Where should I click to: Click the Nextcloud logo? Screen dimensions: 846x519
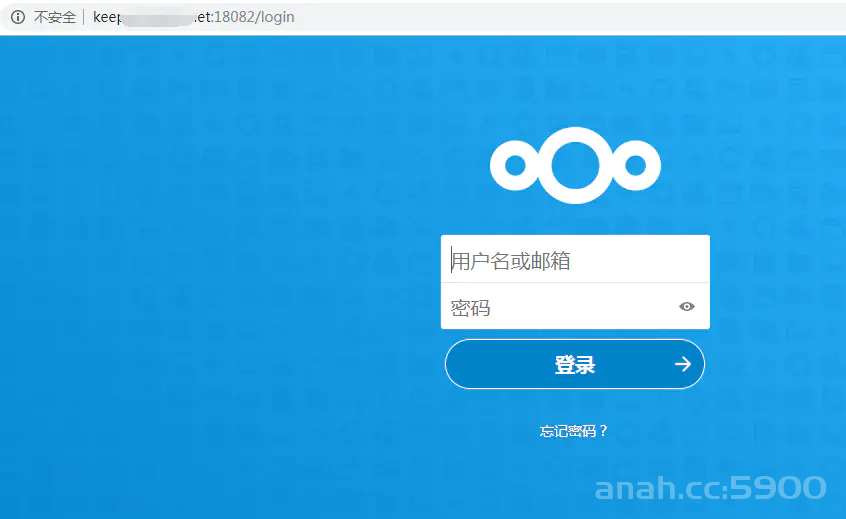tap(575, 166)
